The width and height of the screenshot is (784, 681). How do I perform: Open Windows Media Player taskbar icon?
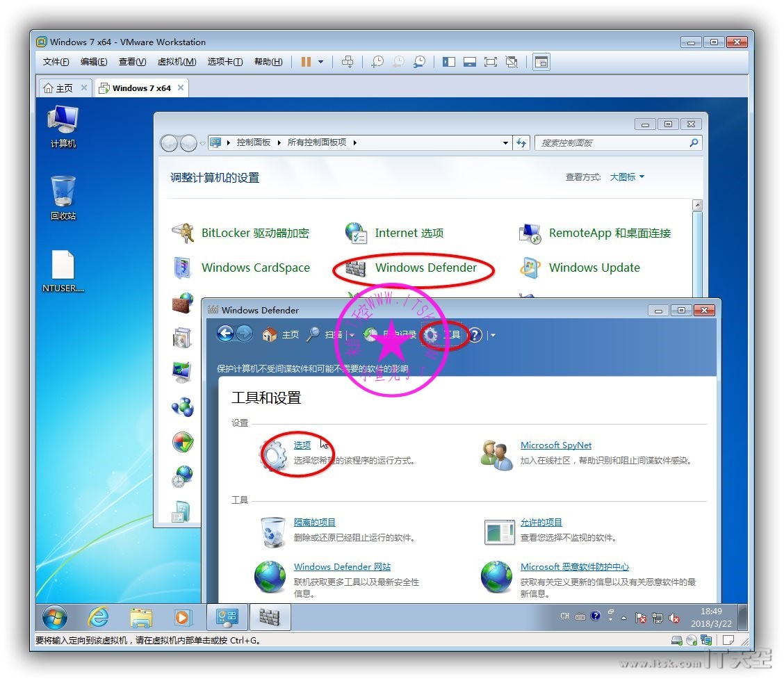click(x=183, y=616)
